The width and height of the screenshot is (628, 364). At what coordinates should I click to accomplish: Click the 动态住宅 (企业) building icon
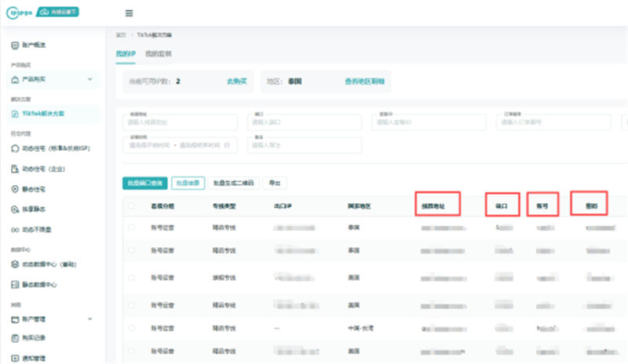(x=15, y=169)
